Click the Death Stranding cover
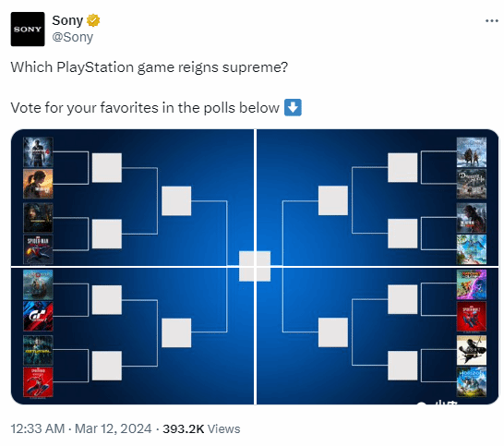The width and height of the screenshot is (504, 446). click(x=38, y=218)
